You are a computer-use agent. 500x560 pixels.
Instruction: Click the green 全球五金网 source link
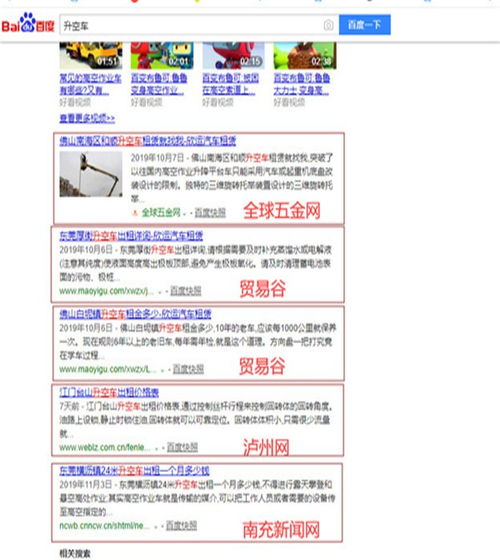click(x=161, y=213)
